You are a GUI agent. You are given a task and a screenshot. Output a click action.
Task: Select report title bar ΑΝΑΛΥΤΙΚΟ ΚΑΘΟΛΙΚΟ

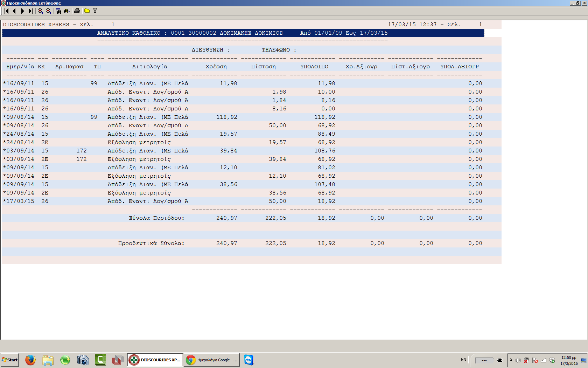[243, 33]
